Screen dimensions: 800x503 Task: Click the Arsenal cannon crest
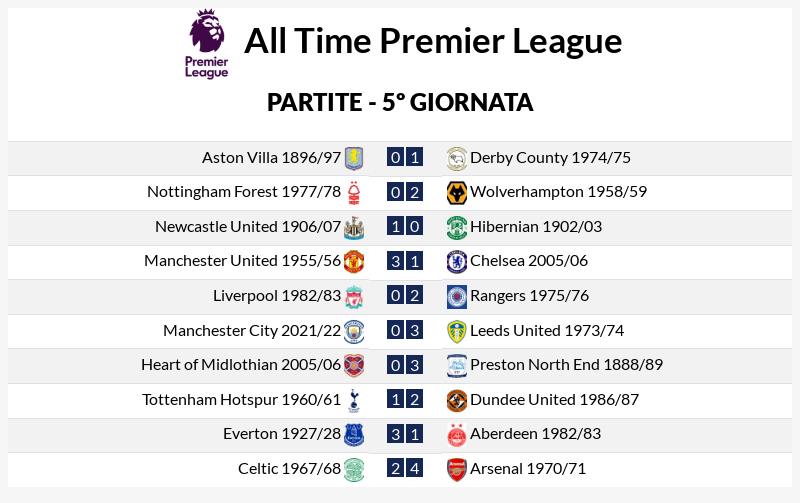click(x=457, y=469)
